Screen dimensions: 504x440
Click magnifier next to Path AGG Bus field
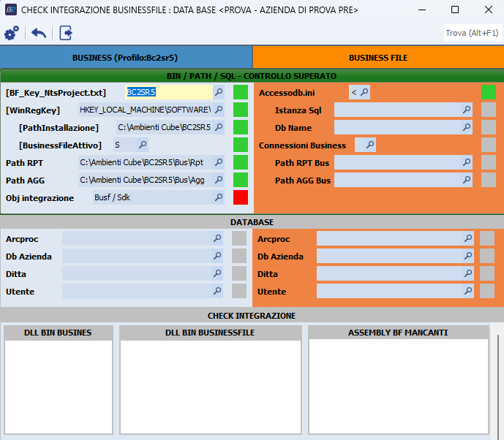(467, 180)
